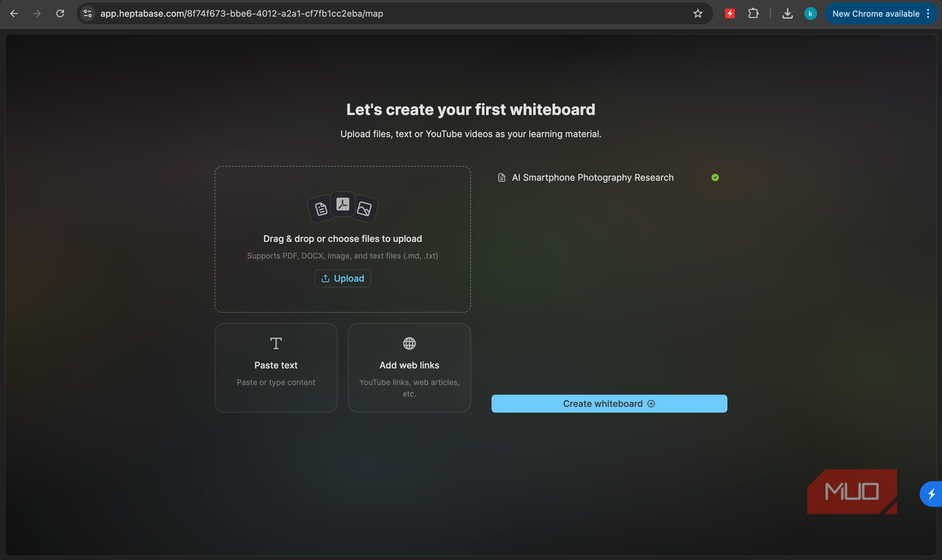Show Chrome downloads

coord(787,13)
